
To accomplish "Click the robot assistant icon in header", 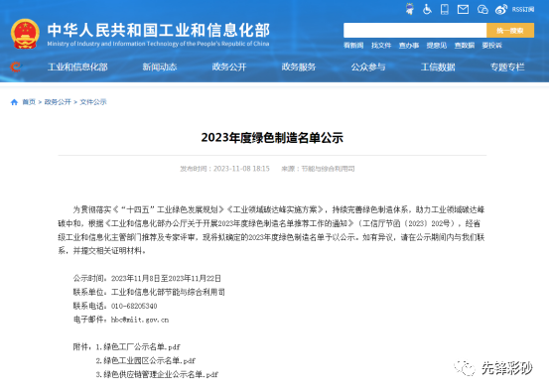I will click(409, 9).
